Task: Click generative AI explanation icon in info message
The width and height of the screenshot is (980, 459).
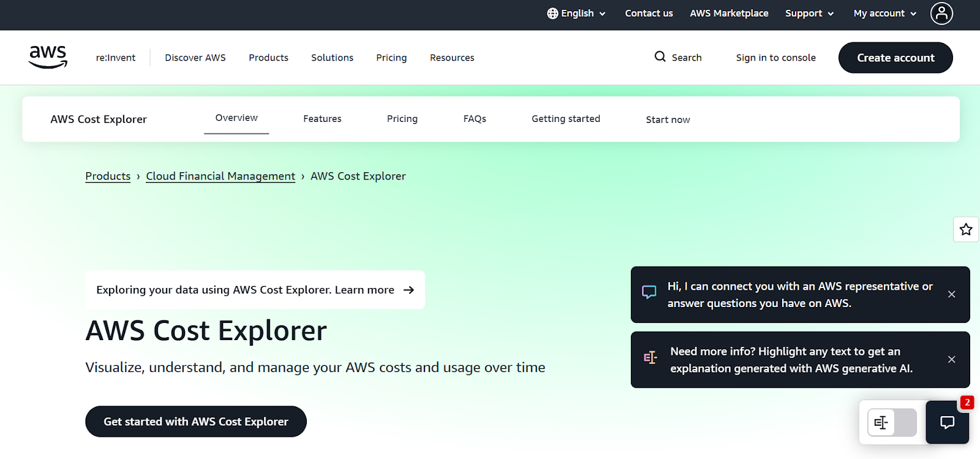Action: tap(650, 357)
